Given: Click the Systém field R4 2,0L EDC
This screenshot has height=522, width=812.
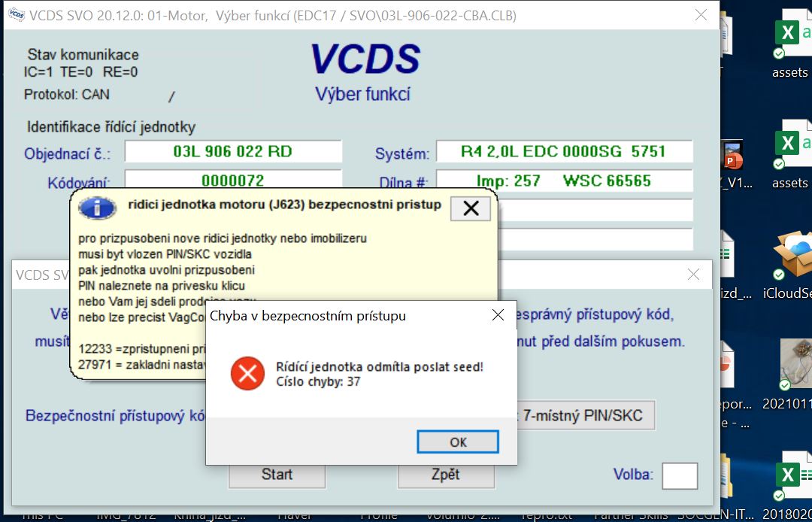Looking at the screenshot, I should pyautogui.click(x=563, y=152).
